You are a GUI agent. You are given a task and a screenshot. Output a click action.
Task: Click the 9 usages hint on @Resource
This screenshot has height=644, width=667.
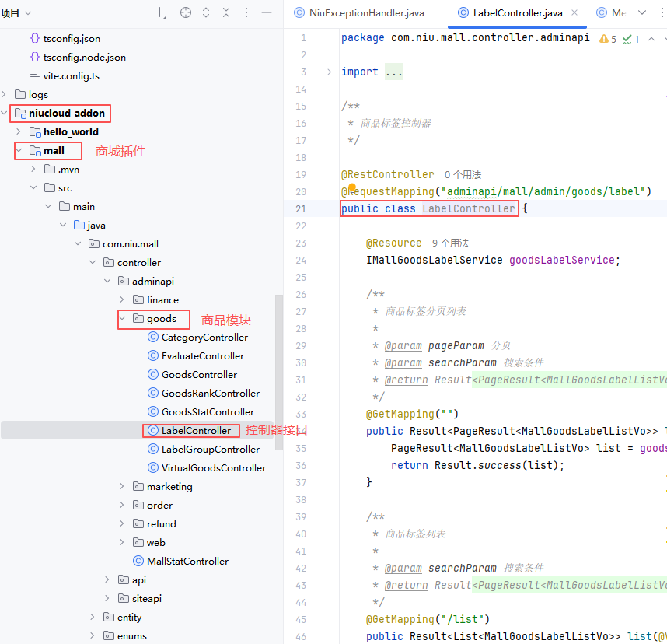pos(450,243)
